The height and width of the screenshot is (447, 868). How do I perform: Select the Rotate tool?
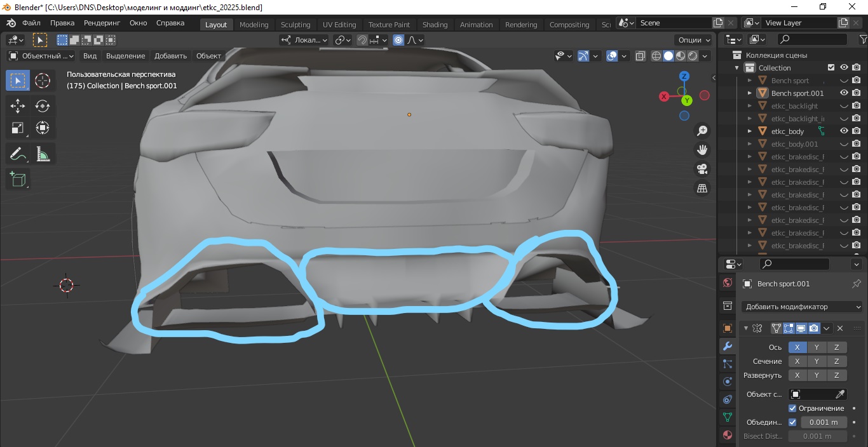pyautogui.click(x=43, y=106)
